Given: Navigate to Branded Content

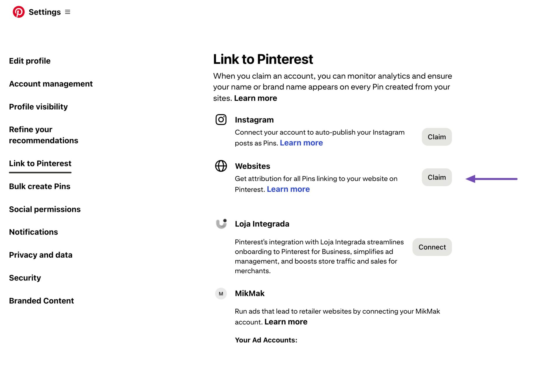Looking at the screenshot, I should point(41,300).
